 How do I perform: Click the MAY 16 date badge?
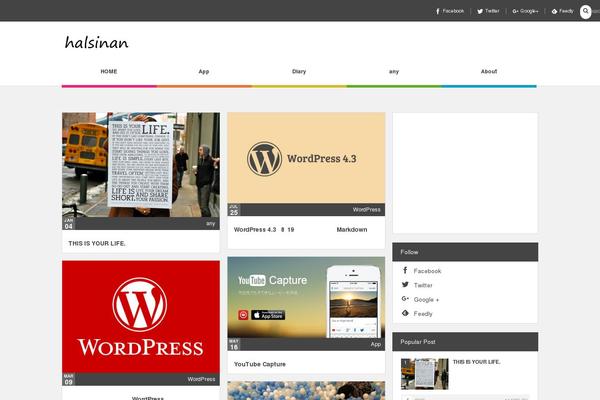pos(234,344)
